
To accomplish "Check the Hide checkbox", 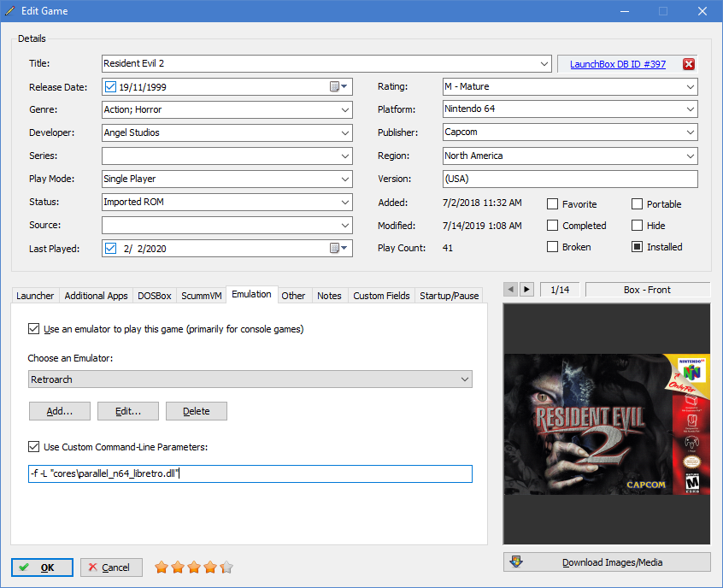I will (x=637, y=225).
